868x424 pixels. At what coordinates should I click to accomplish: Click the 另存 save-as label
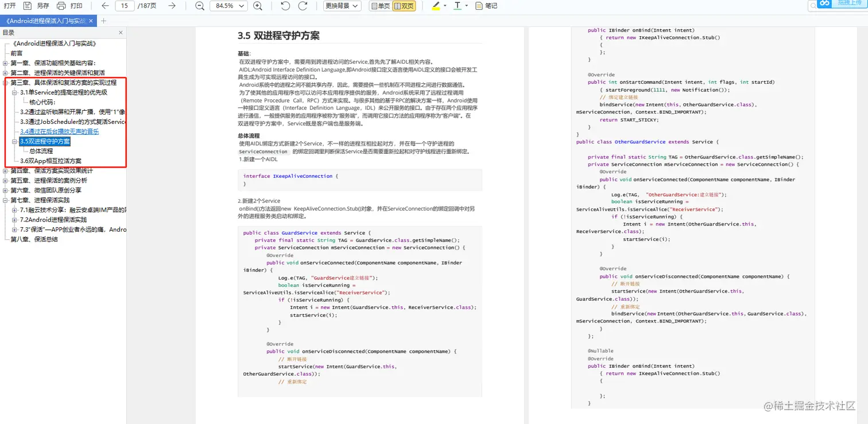pos(43,6)
